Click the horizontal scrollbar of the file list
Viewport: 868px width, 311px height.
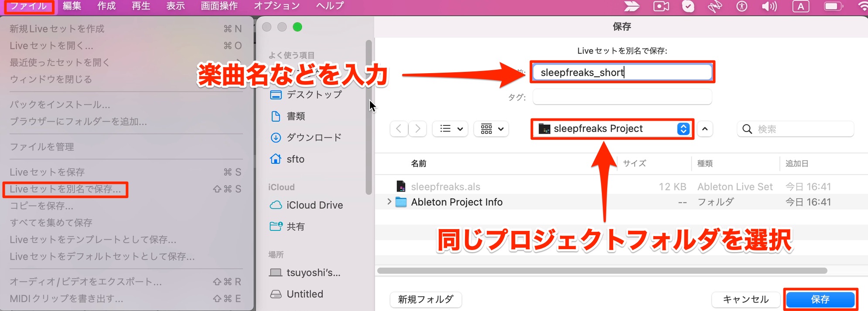[x=602, y=270]
